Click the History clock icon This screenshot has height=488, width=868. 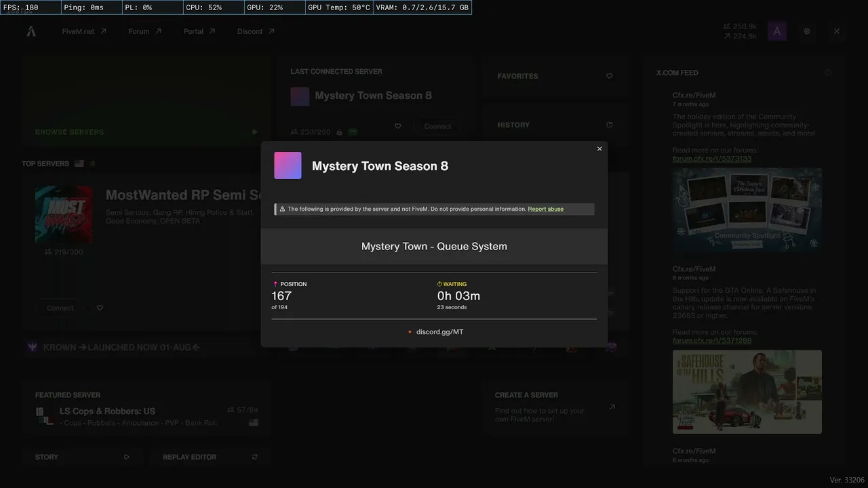609,125
